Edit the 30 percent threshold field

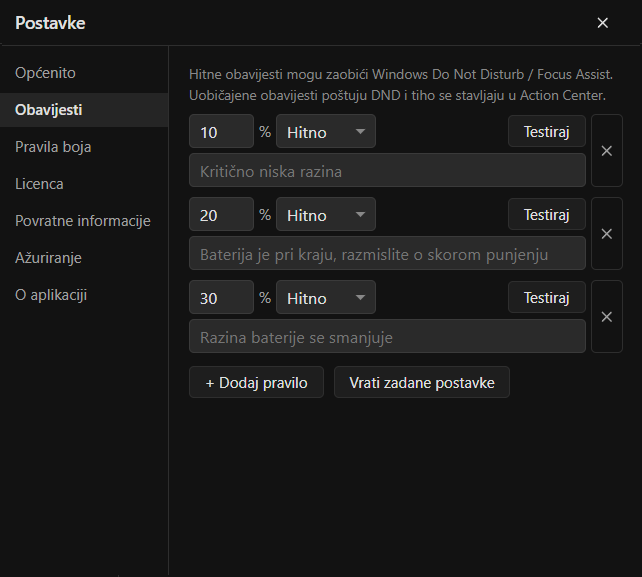(222, 297)
